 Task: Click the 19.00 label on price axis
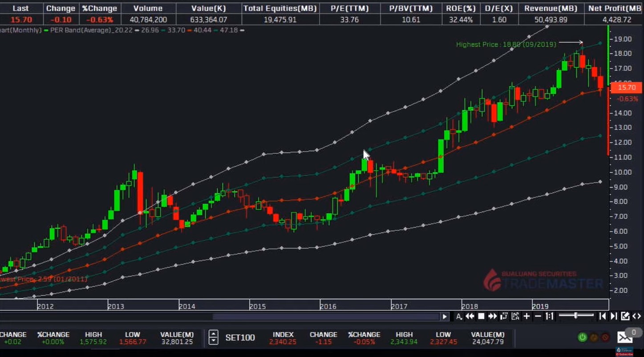[x=623, y=39]
